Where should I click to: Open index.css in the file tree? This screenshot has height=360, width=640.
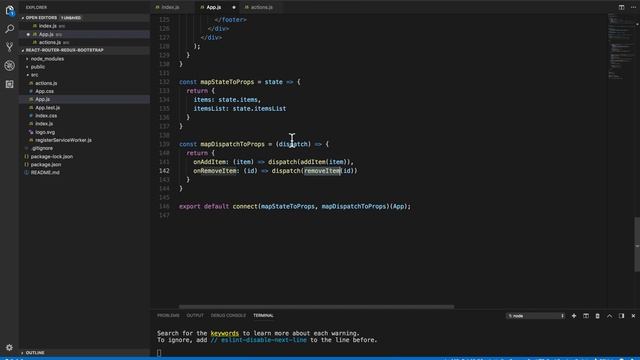point(46,116)
